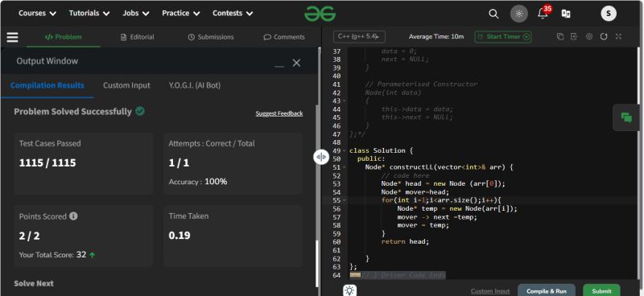Screen dimensions: 644x296
Task: Click "Average Time: 10m" label
Action: [x=436, y=36]
